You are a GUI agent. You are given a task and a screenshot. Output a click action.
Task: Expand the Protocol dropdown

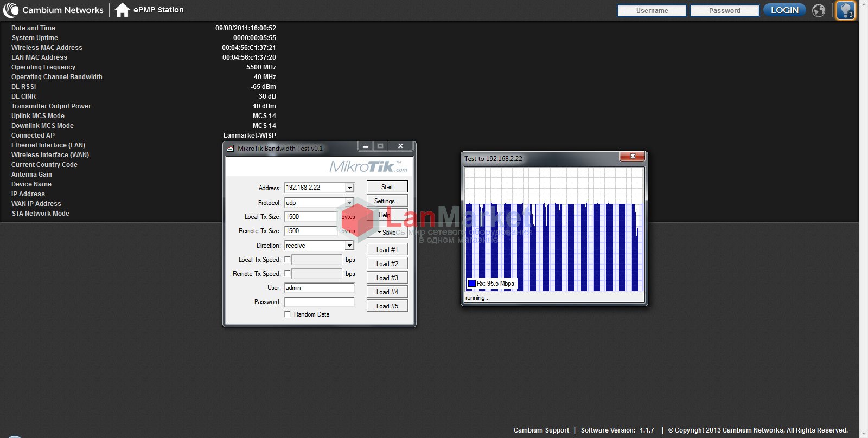(x=349, y=203)
